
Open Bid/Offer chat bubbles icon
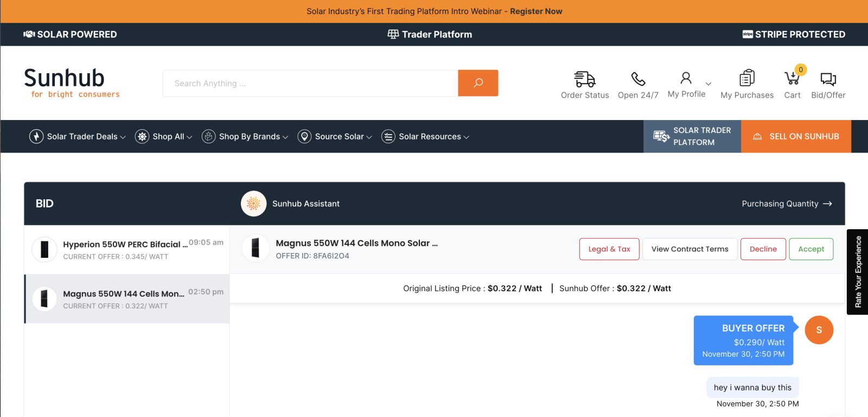point(828,79)
